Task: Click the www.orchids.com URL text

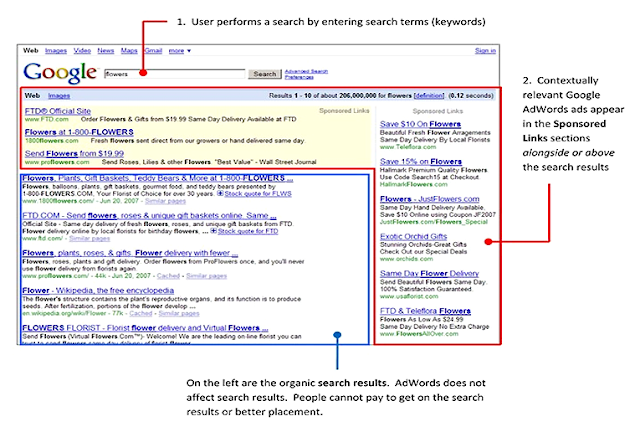Action: coord(406,259)
